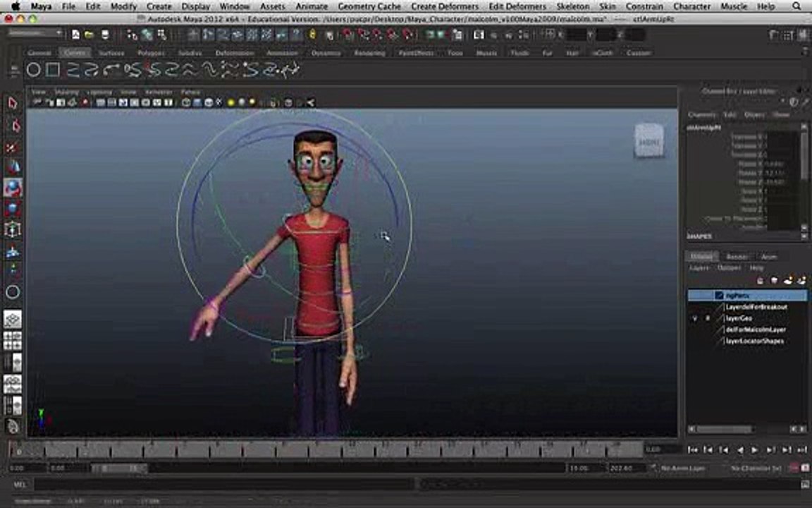Click go to start of playback range

point(692,450)
